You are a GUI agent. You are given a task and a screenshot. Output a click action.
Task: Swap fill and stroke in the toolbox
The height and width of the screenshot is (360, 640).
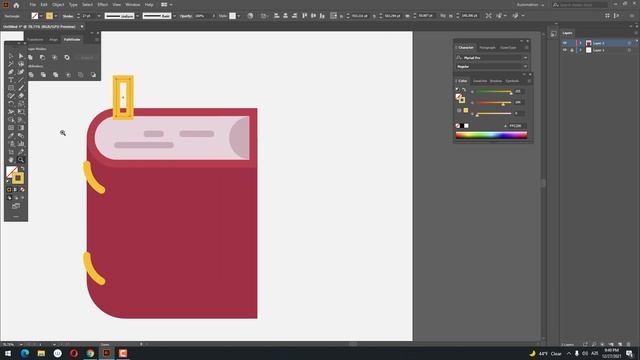(22, 168)
